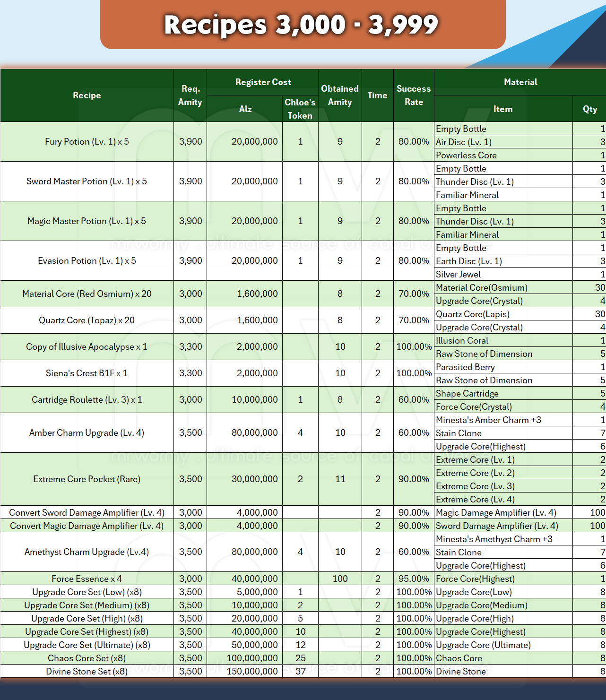606x700 pixels.
Task: Click the Obtained Amity header cell
Action: [339, 95]
